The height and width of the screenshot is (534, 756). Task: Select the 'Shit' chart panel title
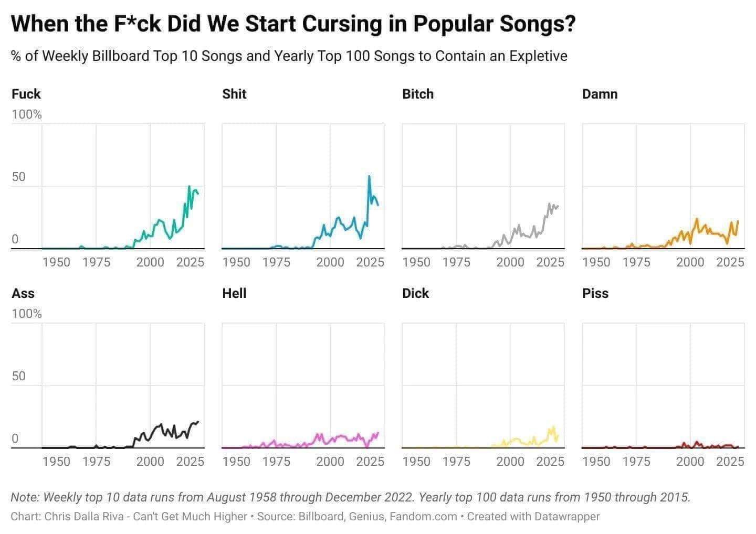234,94
